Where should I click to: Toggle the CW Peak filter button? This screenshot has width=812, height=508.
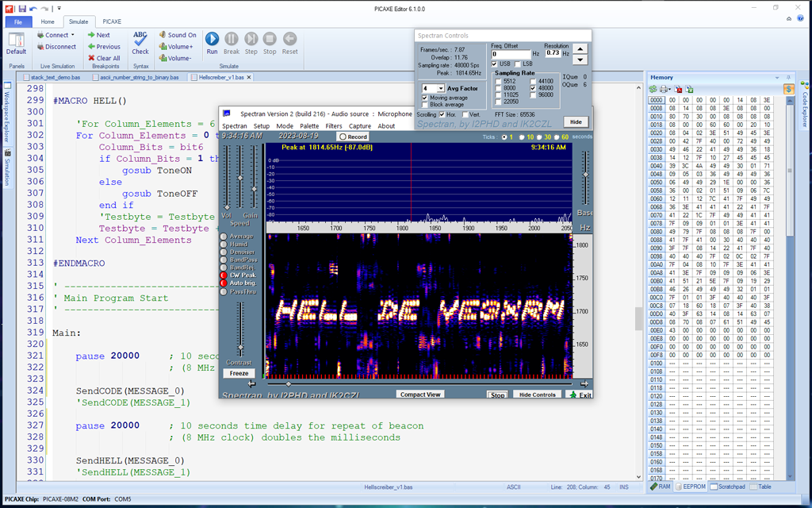[224, 275]
